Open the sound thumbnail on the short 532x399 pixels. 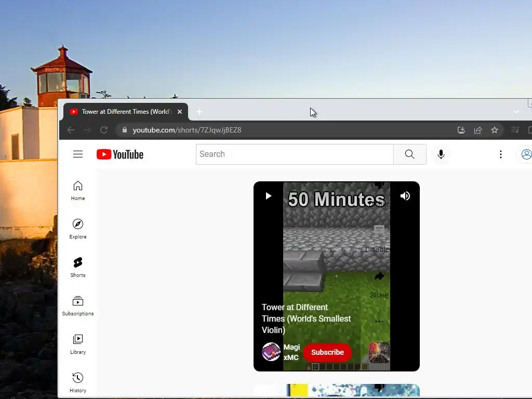click(379, 353)
